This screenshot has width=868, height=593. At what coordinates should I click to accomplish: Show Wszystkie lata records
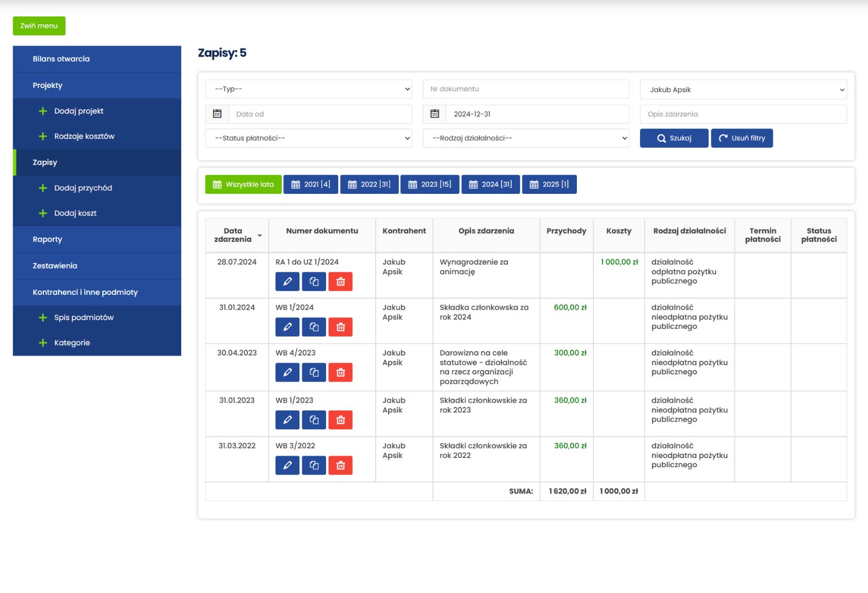tap(243, 184)
